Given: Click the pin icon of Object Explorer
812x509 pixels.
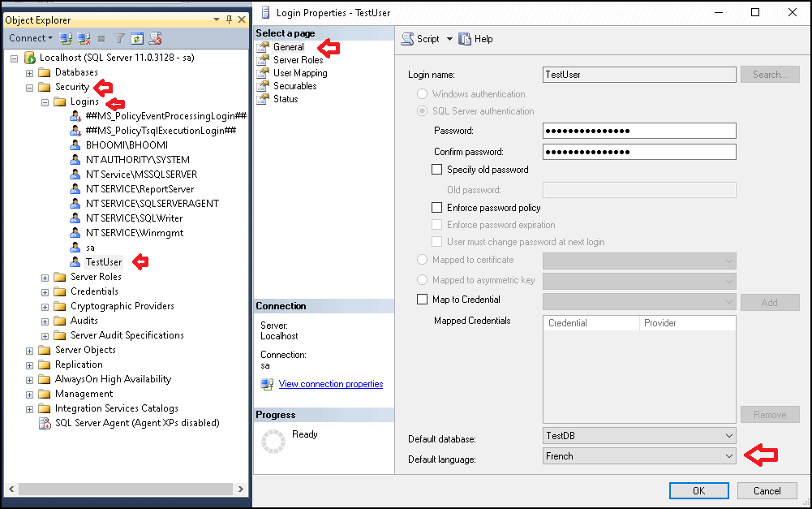Looking at the screenshot, I should point(229,19).
